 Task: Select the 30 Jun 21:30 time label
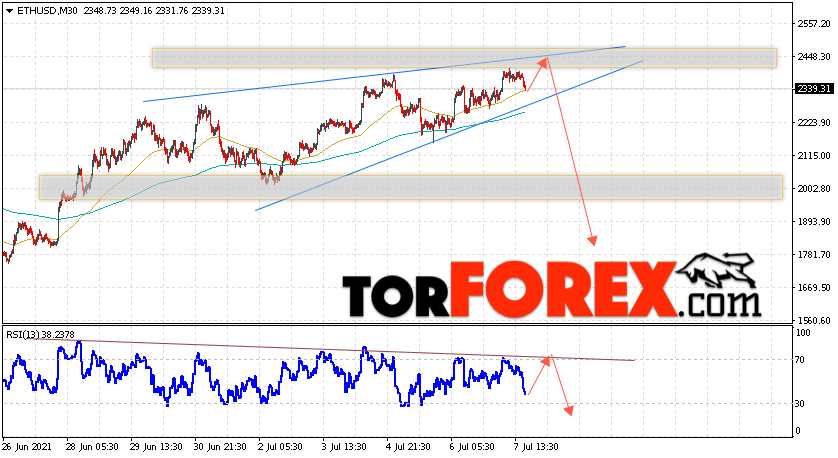pos(220,447)
